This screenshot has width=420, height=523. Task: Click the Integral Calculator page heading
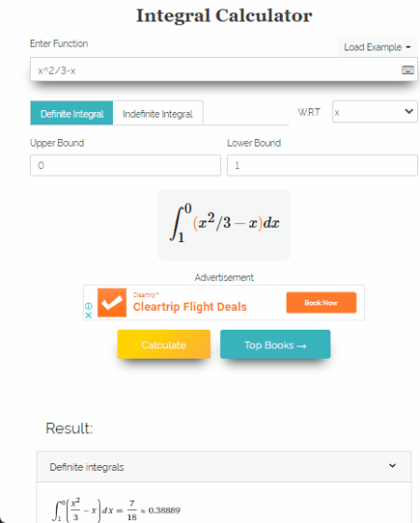coord(224,16)
